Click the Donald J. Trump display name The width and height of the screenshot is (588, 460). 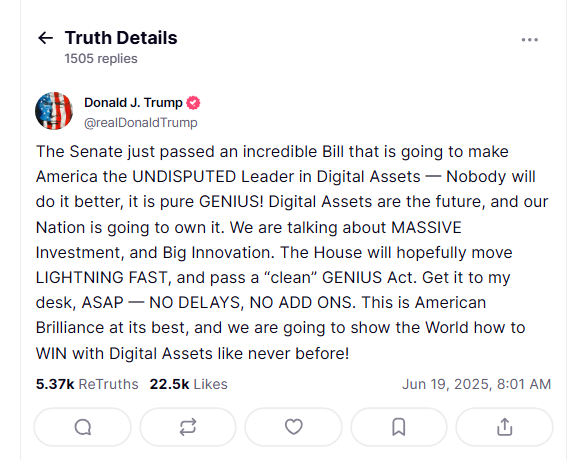[x=133, y=102]
